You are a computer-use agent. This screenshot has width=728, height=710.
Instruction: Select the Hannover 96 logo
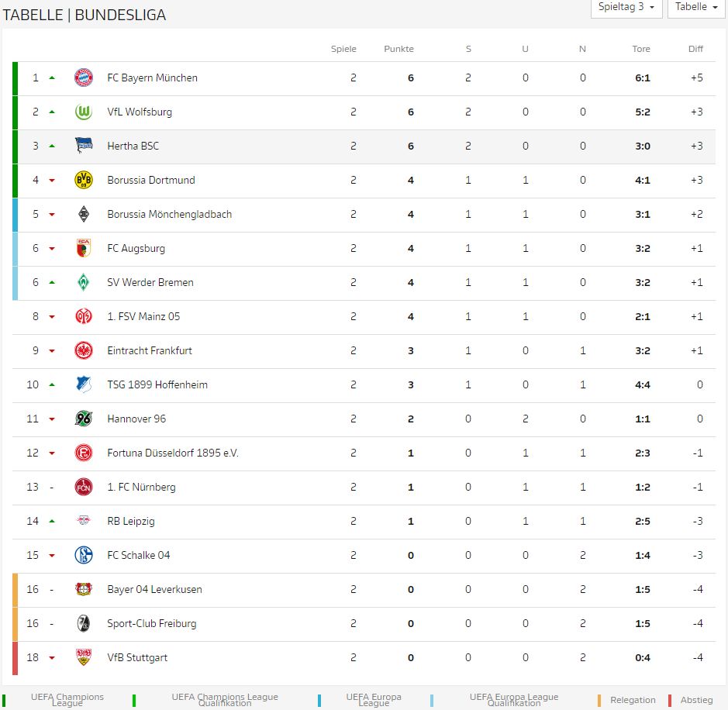(x=84, y=419)
